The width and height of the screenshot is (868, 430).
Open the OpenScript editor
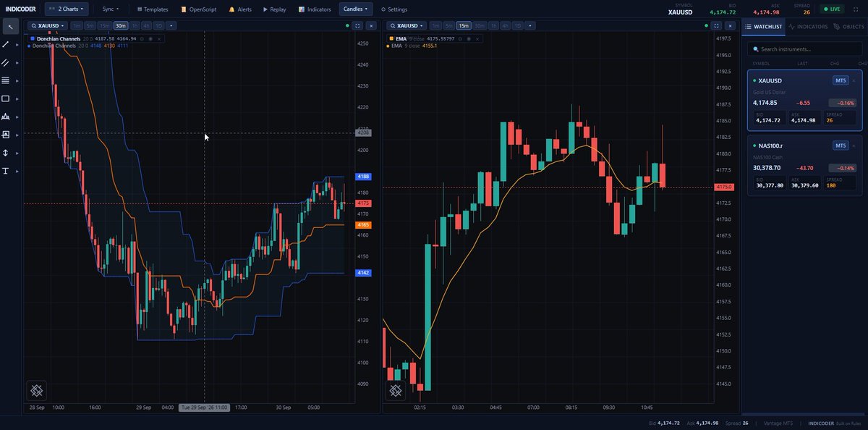[198, 9]
